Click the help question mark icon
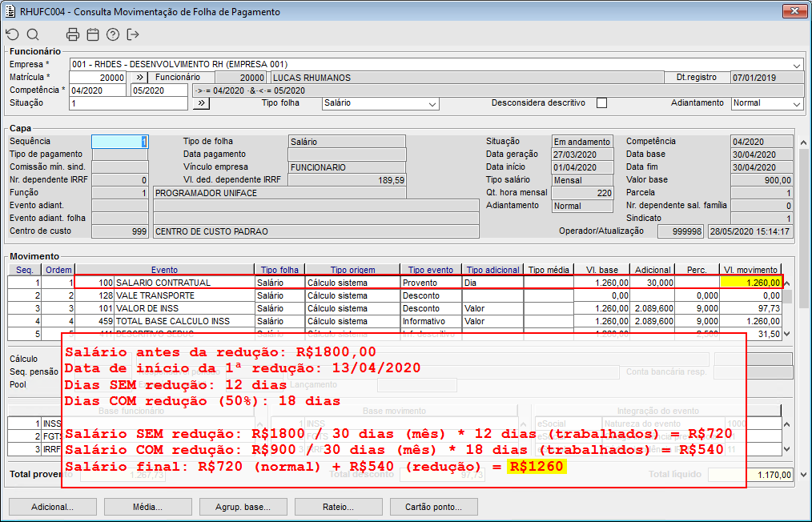This screenshot has height=522, width=812. click(x=113, y=34)
